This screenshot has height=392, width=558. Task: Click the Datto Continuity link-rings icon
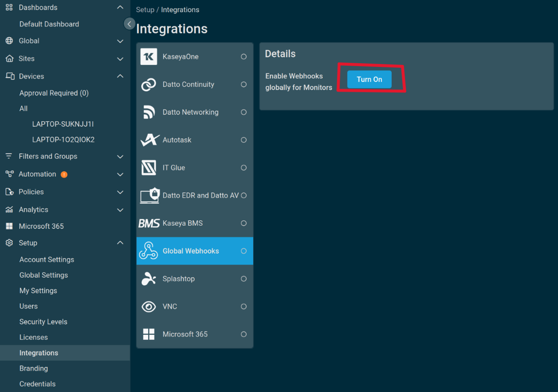click(149, 84)
